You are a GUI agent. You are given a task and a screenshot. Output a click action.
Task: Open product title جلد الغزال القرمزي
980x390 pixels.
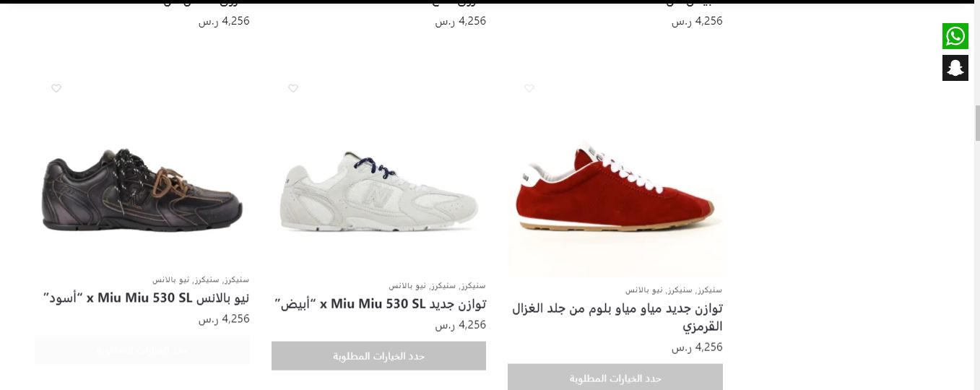coord(617,317)
